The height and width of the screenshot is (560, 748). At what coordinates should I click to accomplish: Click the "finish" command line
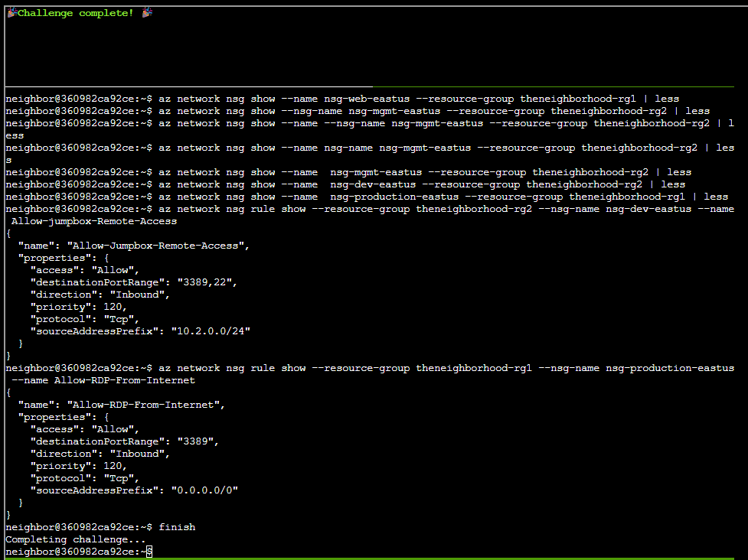pos(100,527)
